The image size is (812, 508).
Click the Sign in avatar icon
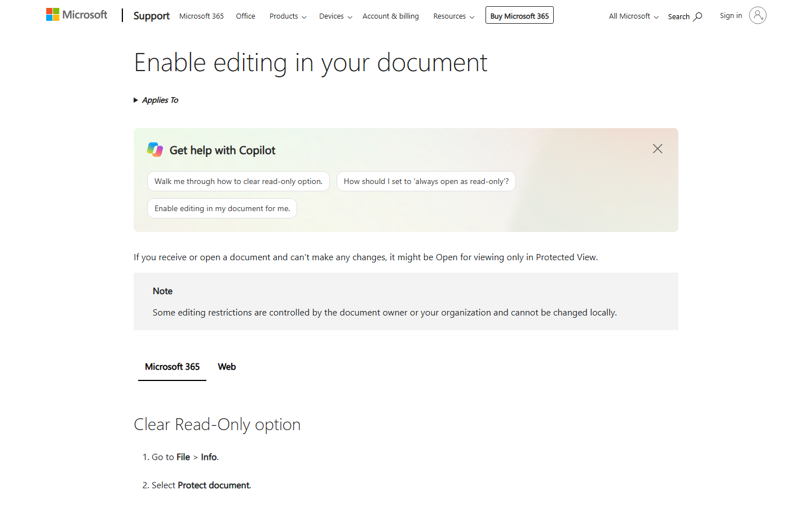point(758,15)
